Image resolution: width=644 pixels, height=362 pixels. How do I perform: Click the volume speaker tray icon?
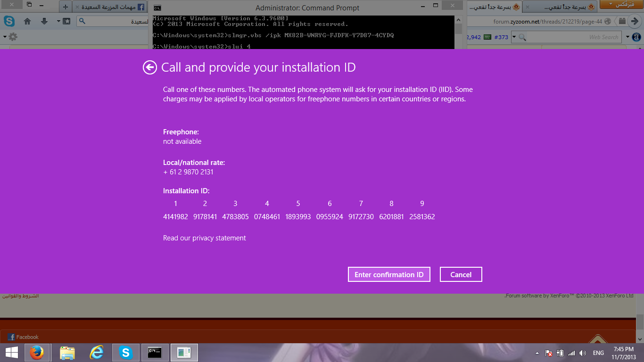[x=583, y=353]
